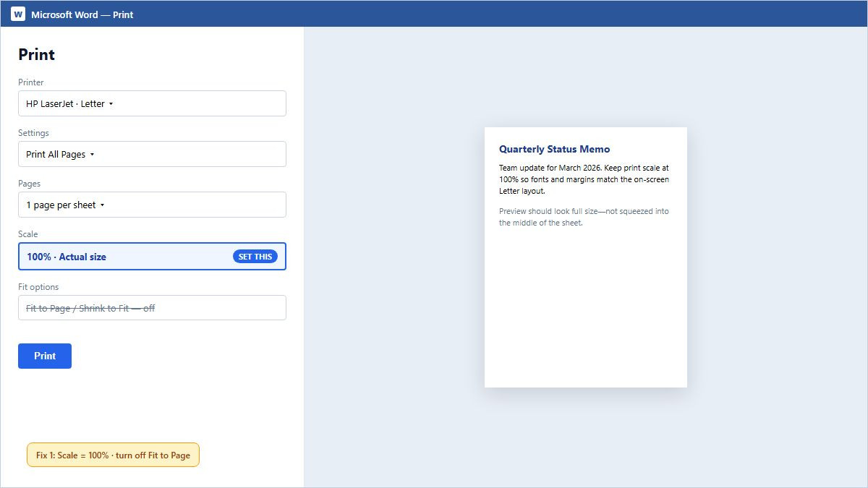
Task: Click the Fit to Page / Shrink to Fit option
Action: pos(152,308)
